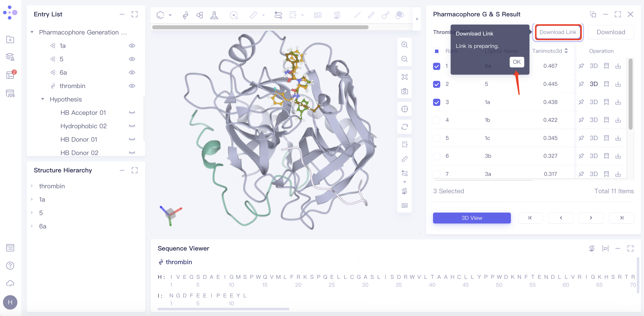Open the dropdown arrow beside the hexagon tool
This screenshot has height=316, width=644.
tap(170, 15)
